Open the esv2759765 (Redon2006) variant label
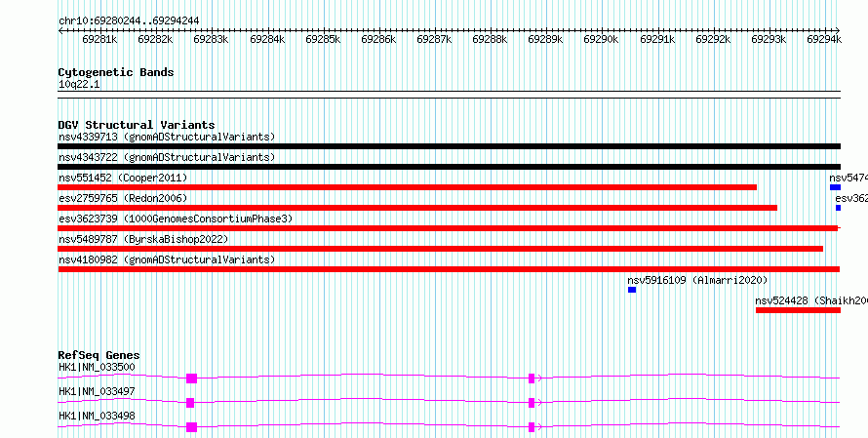868x438 pixels. 123,198
